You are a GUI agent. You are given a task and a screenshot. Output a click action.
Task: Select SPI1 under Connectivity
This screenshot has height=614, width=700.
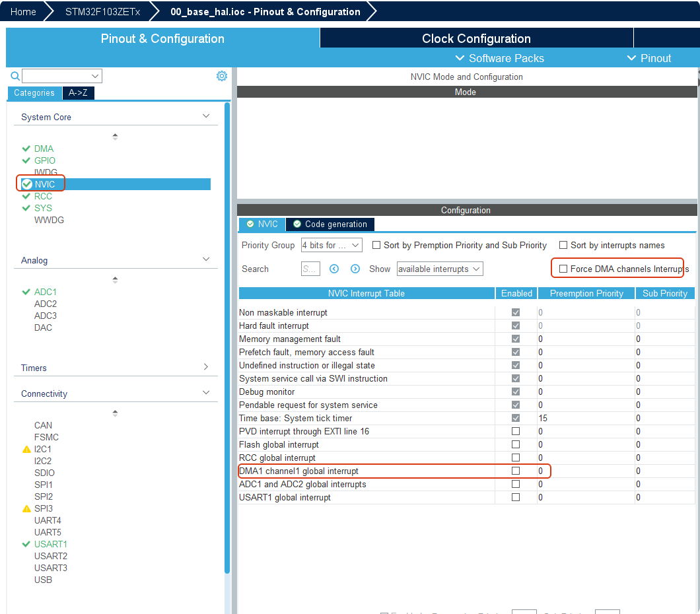(x=44, y=485)
